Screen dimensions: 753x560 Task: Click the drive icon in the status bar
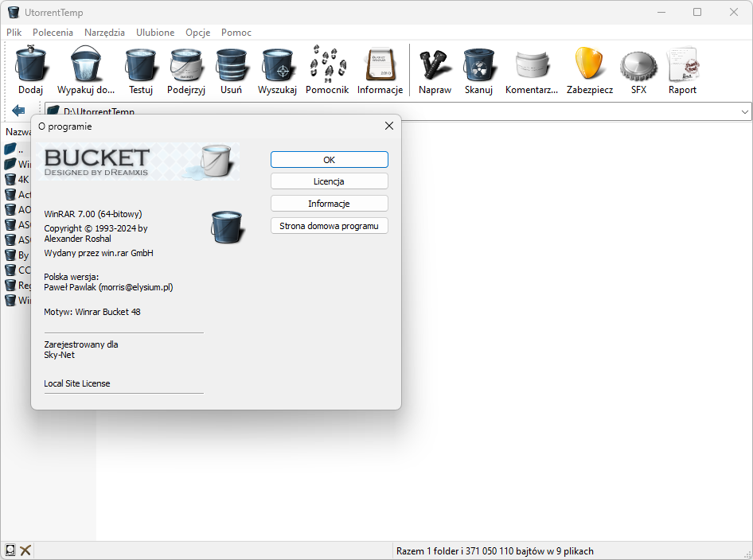(x=10, y=550)
